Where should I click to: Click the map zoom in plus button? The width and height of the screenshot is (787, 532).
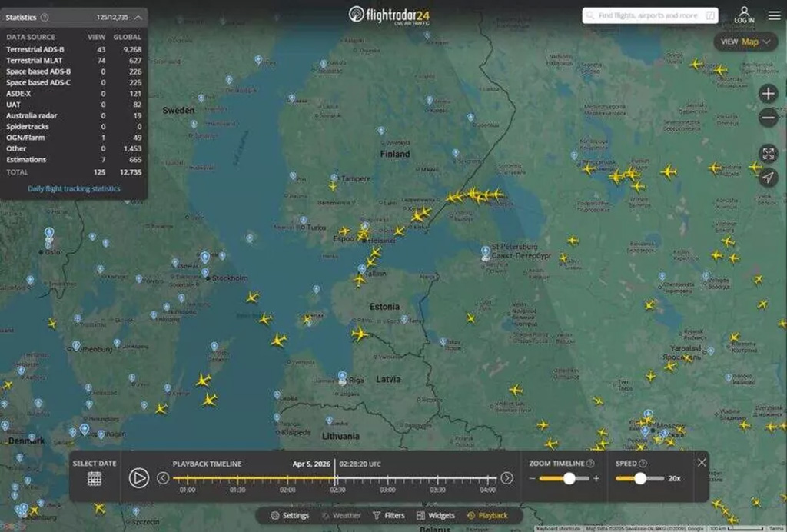click(768, 94)
